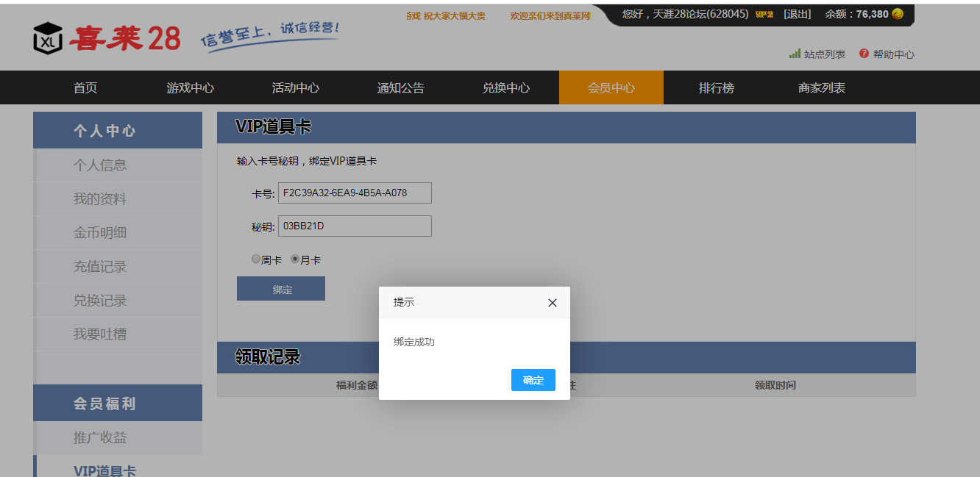The image size is (980, 477).
Task: Click the green 站点列表 bars icon
Action: [795, 54]
